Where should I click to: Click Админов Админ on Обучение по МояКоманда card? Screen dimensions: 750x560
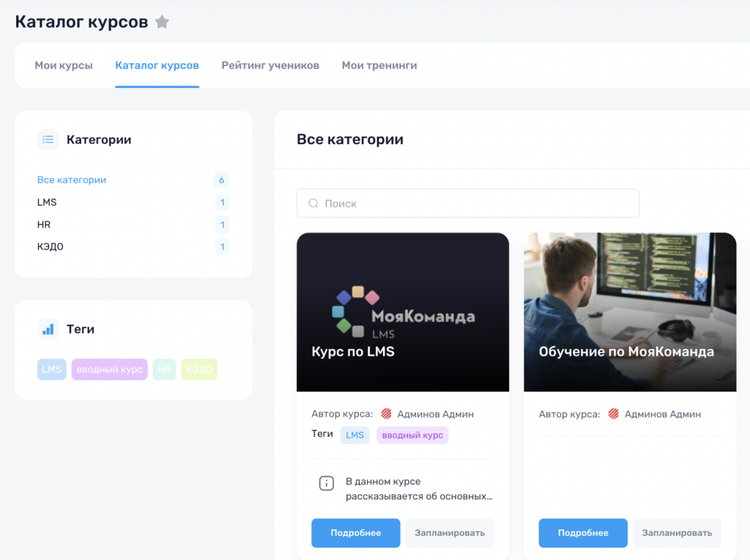coord(662,414)
